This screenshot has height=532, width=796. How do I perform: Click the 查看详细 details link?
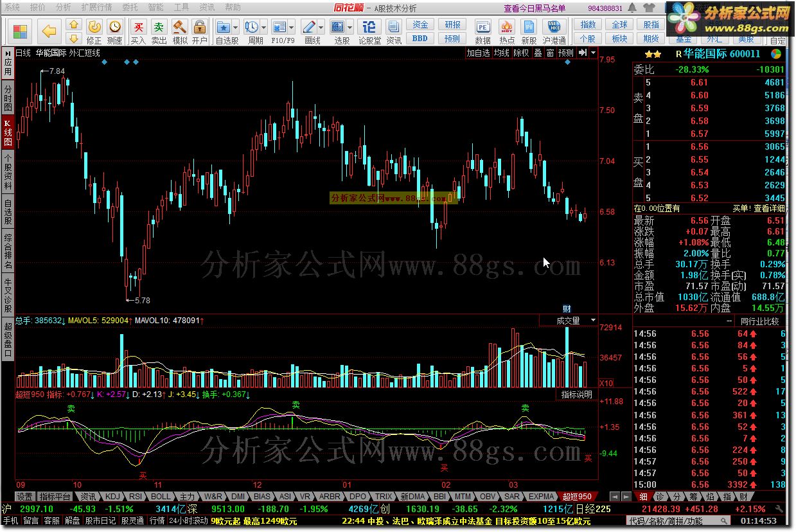pyautogui.click(x=769, y=208)
